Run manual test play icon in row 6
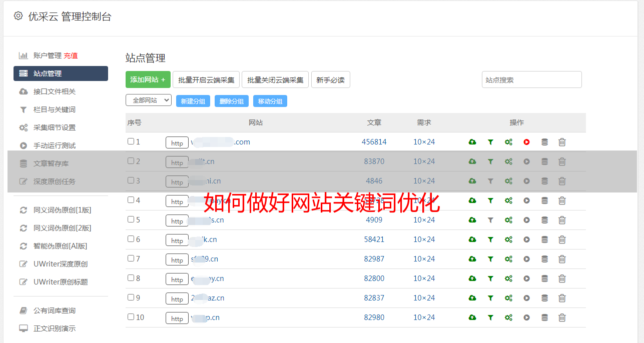This screenshot has height=343, width=644. pyautogui.click(x=526, y=239)
